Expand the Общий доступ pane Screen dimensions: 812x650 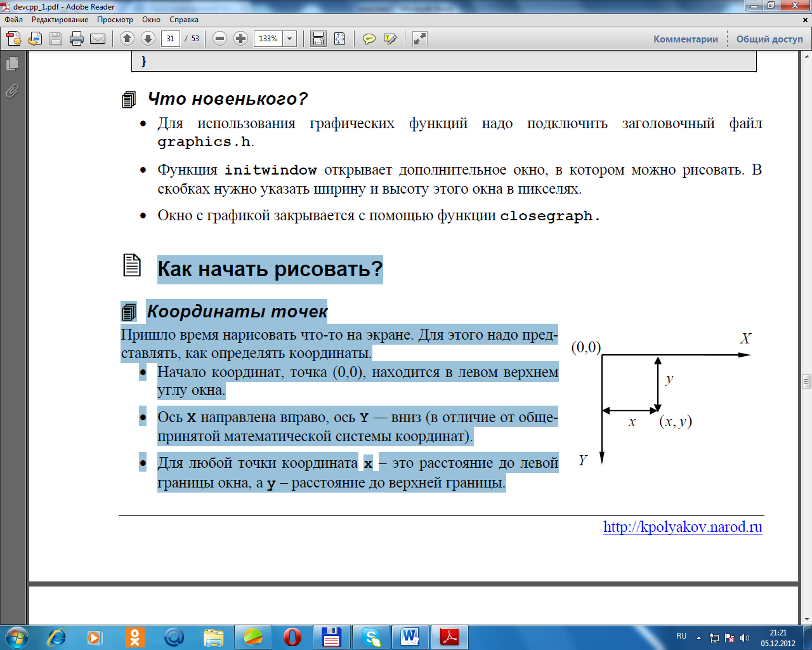(769, 39)
